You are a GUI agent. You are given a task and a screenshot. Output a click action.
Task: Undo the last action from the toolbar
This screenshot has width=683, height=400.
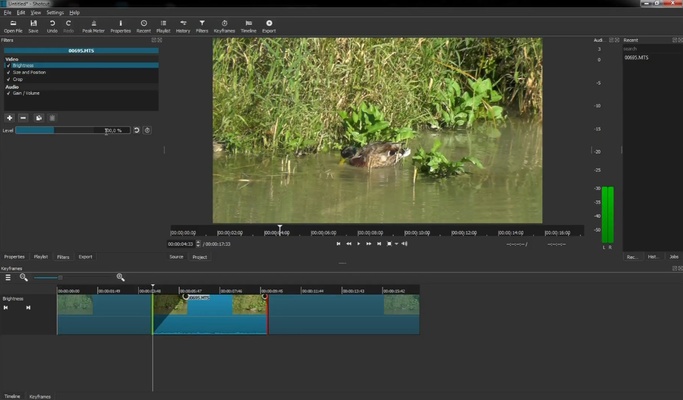point(52,26)
